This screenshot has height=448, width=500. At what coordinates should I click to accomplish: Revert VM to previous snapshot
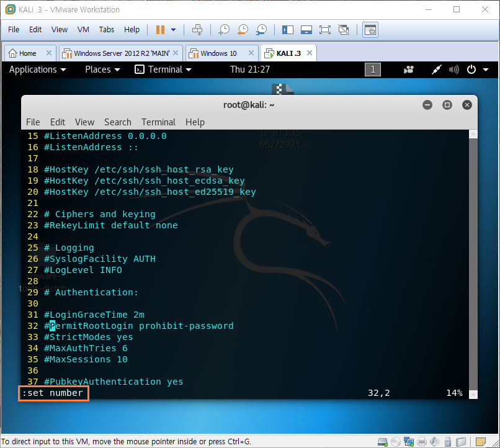pos(243,30)
